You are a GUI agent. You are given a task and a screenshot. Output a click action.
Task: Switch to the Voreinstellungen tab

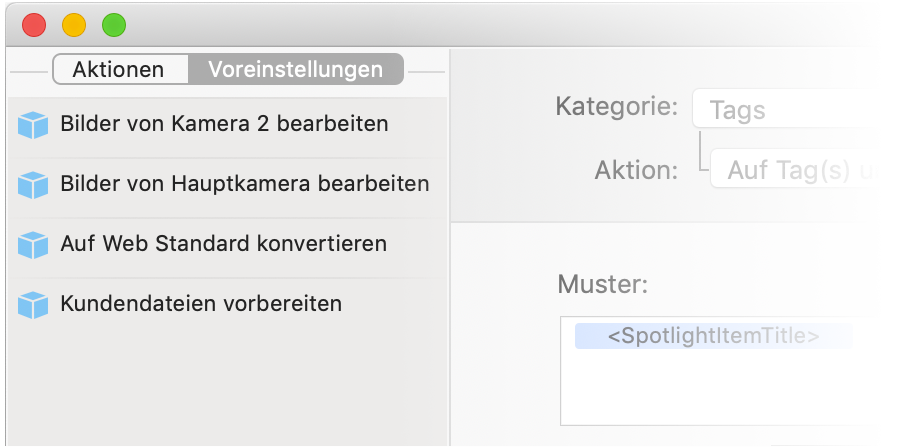point(295,70)
